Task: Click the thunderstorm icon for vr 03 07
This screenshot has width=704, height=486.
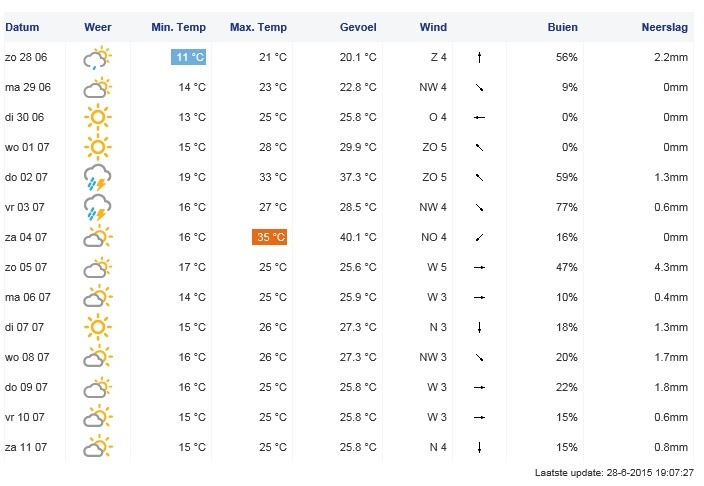Action: point(97,208)
